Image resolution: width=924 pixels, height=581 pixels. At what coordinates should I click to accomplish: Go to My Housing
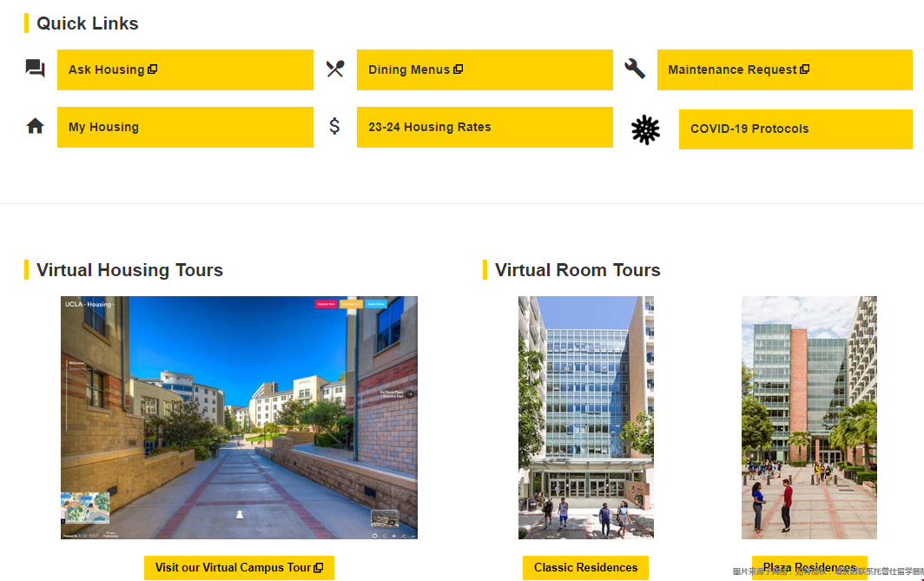[185, 127]
